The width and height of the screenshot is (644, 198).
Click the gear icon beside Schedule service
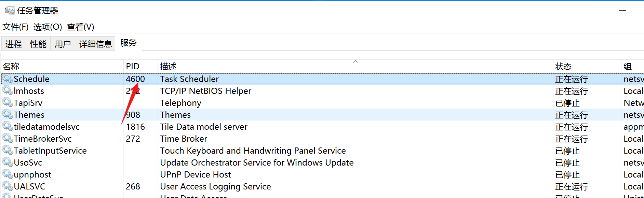tap(8, 79)
